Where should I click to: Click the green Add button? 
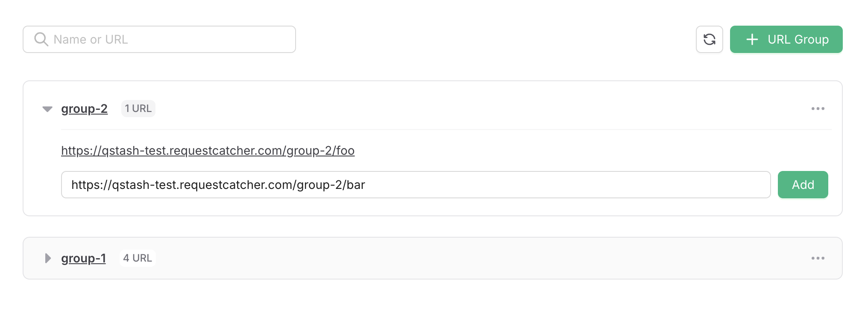coord(803,185)
